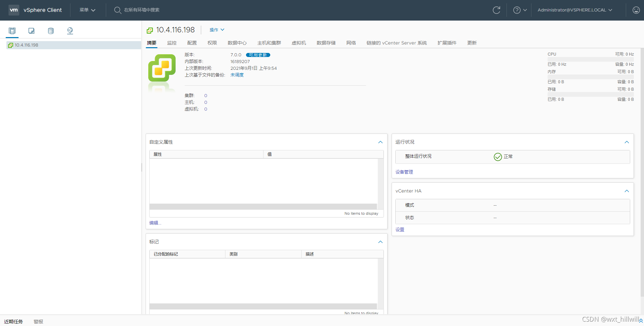Viewport: 644px width, 326px height.
Task: Click the vSphere Client title text
Action: [43, 10]
